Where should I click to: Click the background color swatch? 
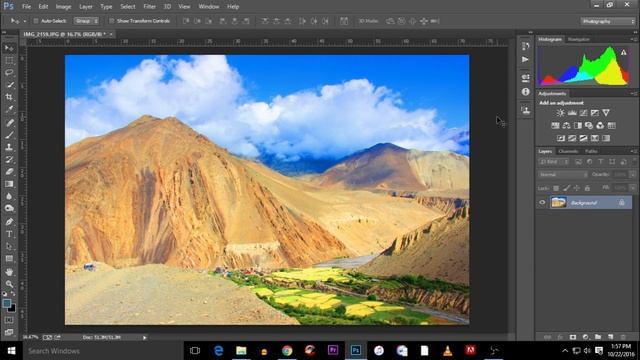[12, 309]
